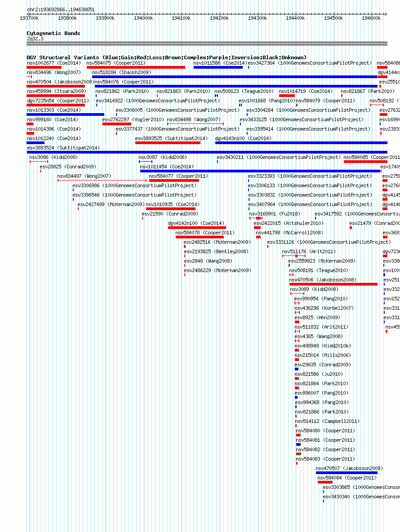
Task: Click the 193700k ruler tick label
Action: [29, 18]
